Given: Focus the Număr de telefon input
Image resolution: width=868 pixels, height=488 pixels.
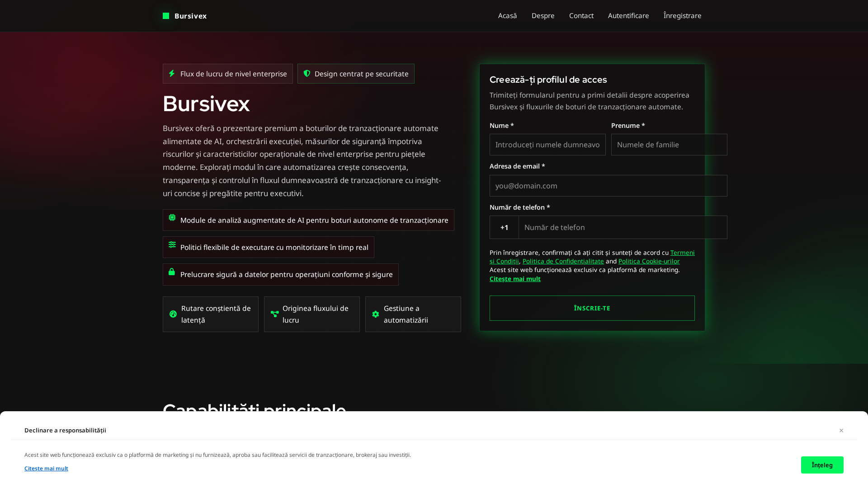Looking at the screenshot, I should click(623, 227).
